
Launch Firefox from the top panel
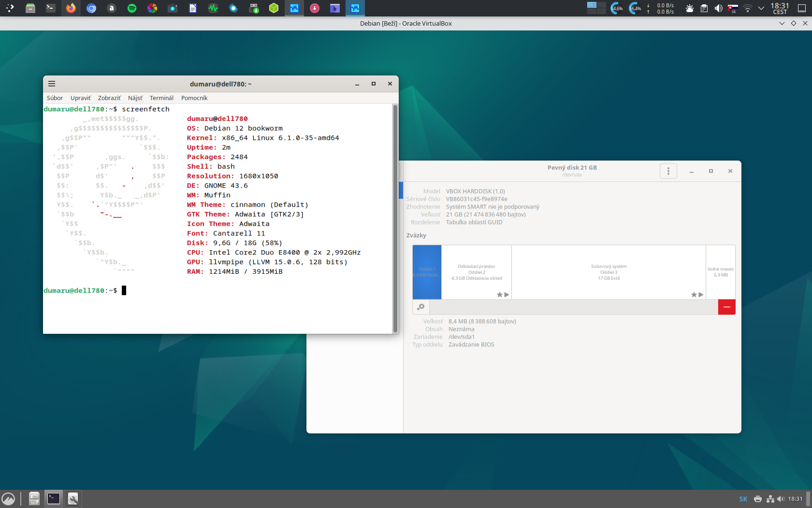click(71, 8)
